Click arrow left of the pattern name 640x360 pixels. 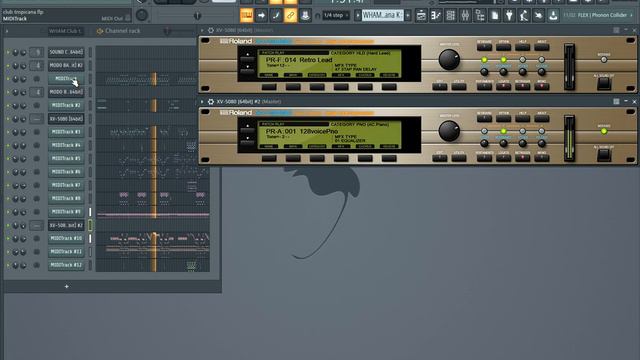[358, 16]
